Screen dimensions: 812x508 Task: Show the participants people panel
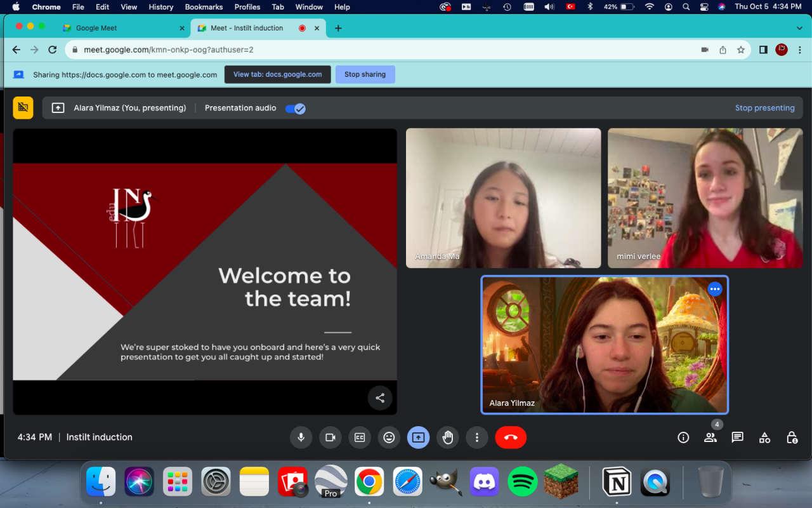(710, 438)
